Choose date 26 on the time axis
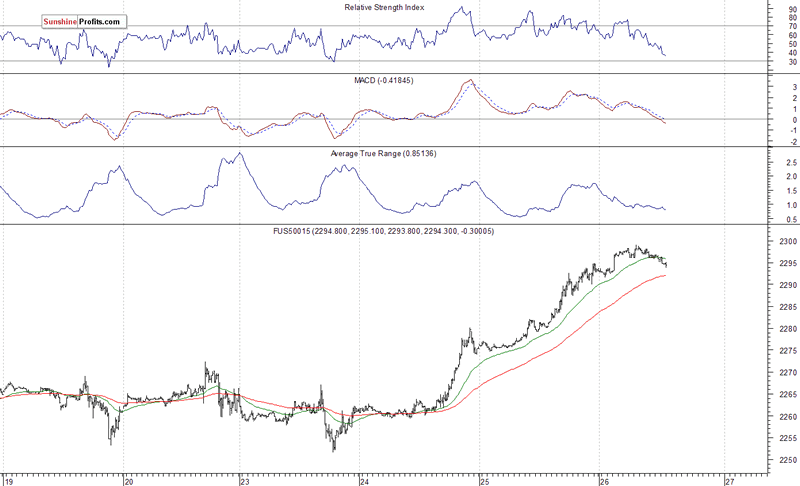 tap(603, 479)
